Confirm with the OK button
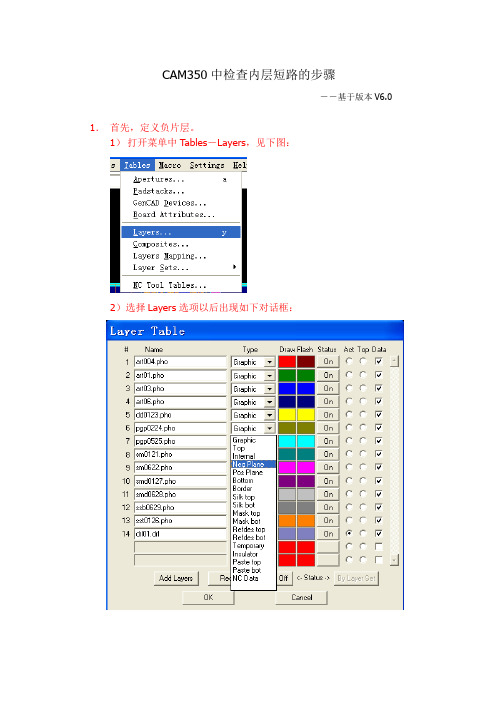The image size is (496, 702). pyautogui.click(x=208, y=597)
